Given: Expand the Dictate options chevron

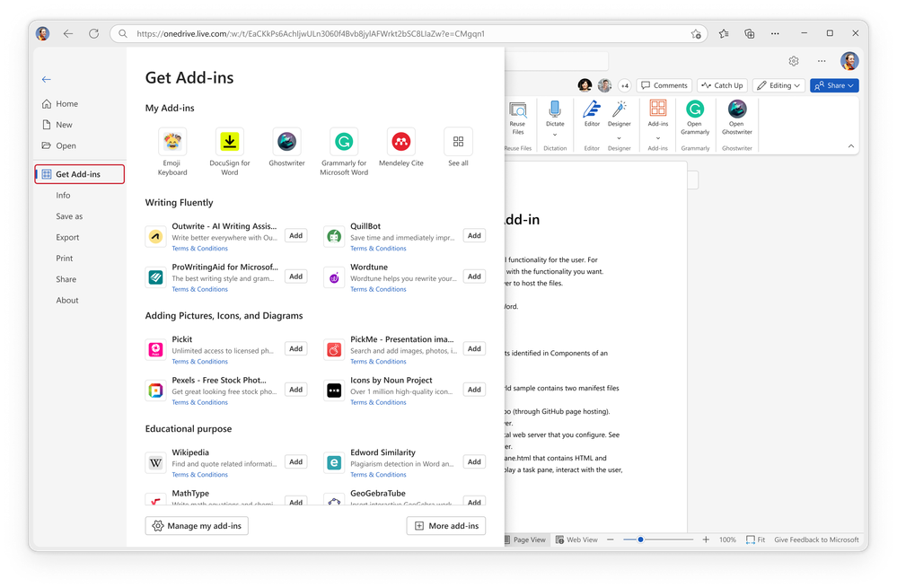Looking at the screenshot, I should [555, 135].
